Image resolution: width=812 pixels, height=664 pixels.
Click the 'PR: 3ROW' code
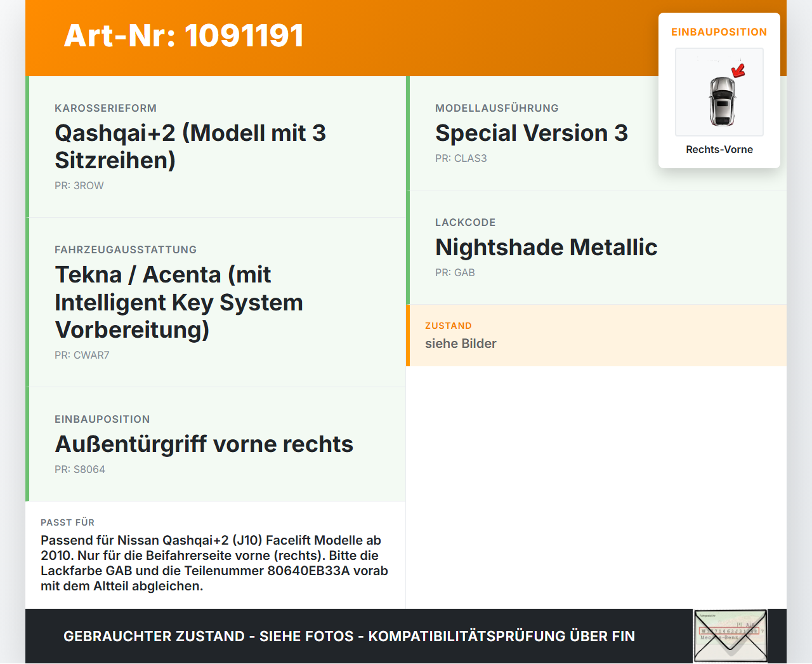[x=79, y=185]
